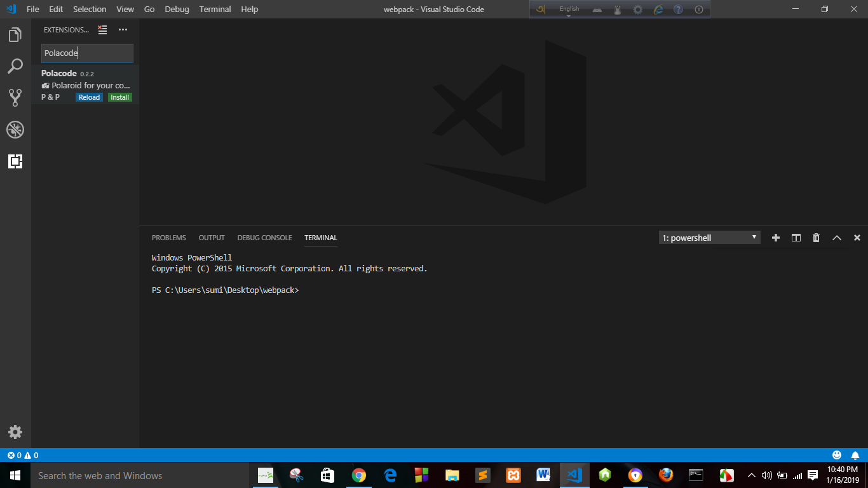The height and width of the screenshot is (488, 868).
Task: Click the extension search input field
Action: click(87, 53)
